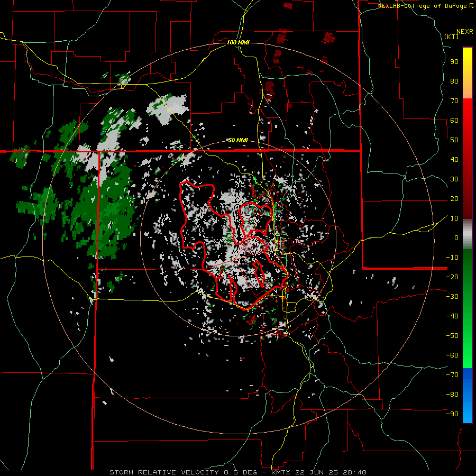Image resolution: width=476 pixels, height=476 pixels.
Task: Select the 90 value on velocity scale
Action: pyautogui.click(x=454, y=62)
